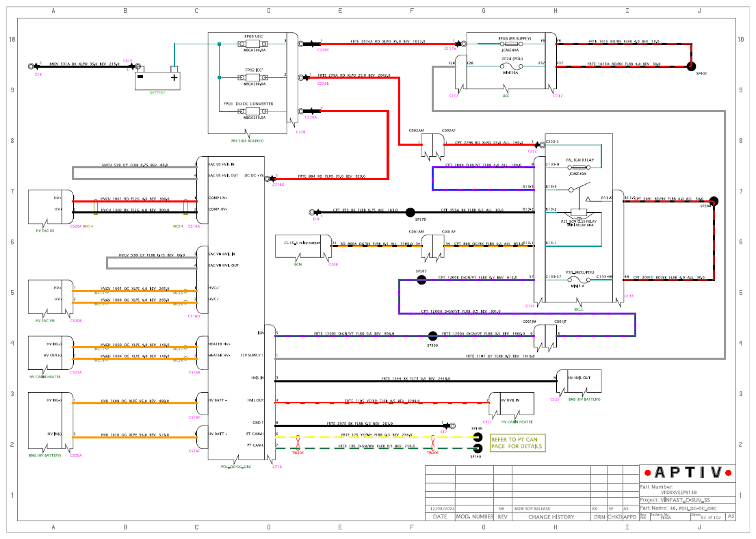
Task: Select the SP306 splice dot
Action: click(433, 336)
